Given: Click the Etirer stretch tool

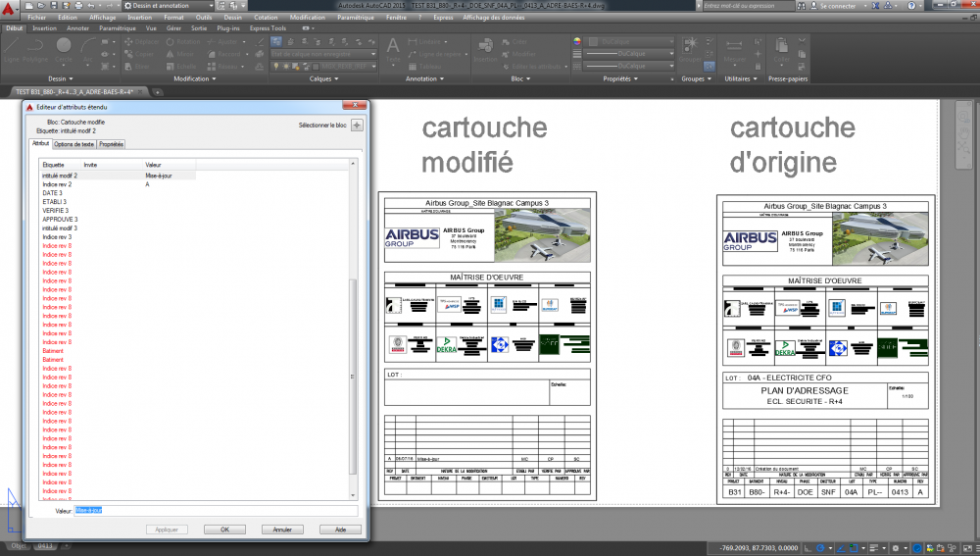Looking at the screenshot, I should (x=137, y=66).
